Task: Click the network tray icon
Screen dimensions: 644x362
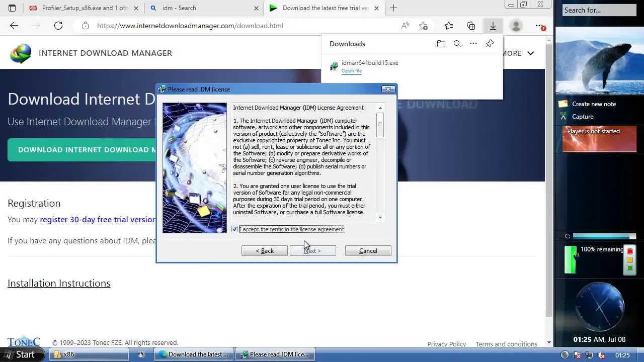Action: pos(589,355)
